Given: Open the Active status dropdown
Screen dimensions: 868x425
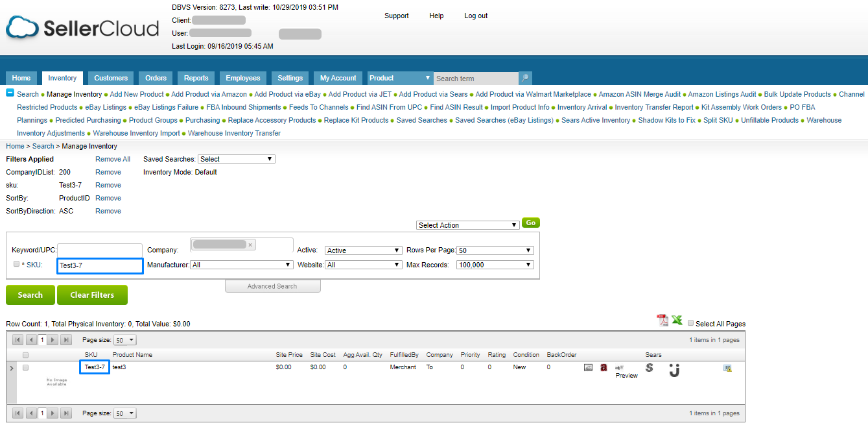Looking at the screenshot, I should click(364, 250).
